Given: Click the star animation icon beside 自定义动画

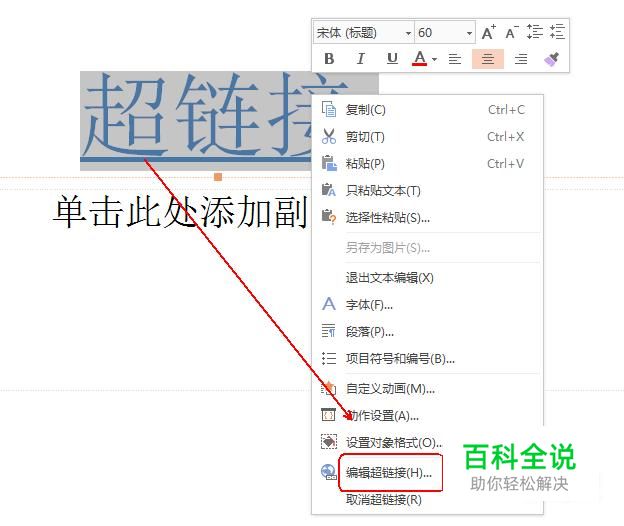Looking at the screenshot, I should click(329, 388).
